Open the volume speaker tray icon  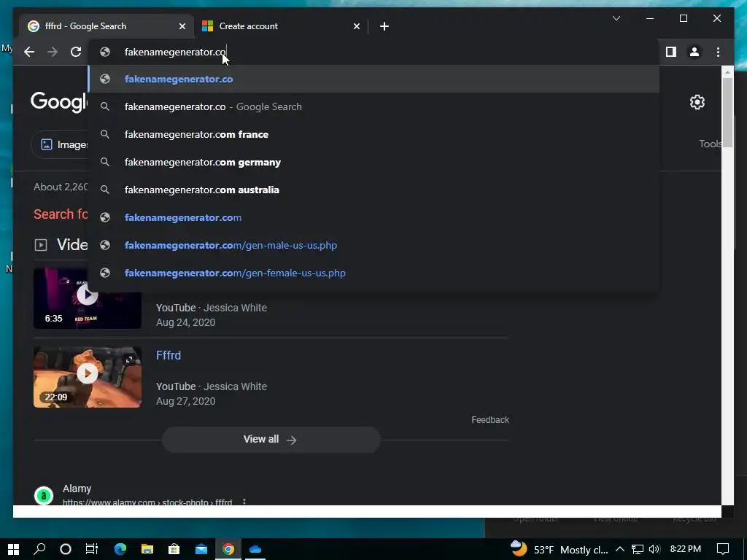pyautogui.click(x=654, y=549)
